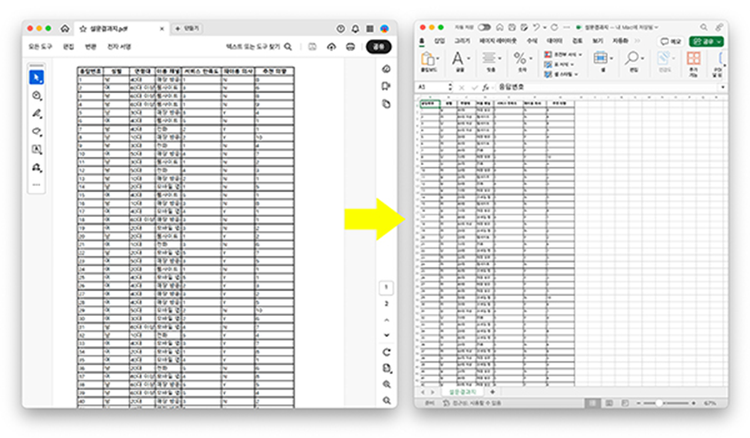Screen dimensions: 750x438
Task: Open the Draw ribbon tab in Excel
Action: tap(462, 41)
